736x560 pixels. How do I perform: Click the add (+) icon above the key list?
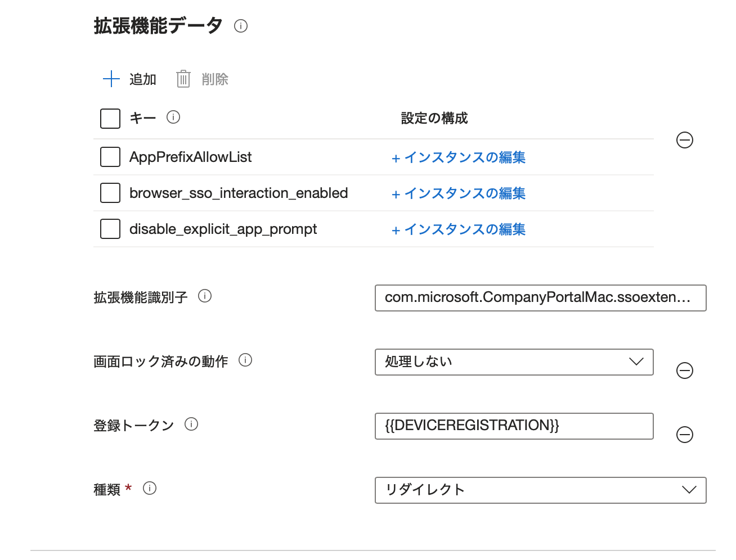click(111, 79)
